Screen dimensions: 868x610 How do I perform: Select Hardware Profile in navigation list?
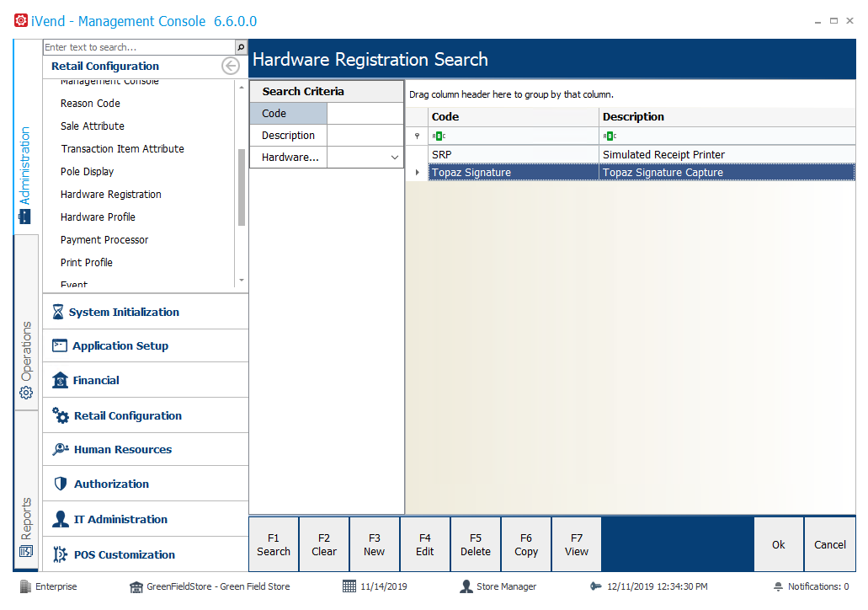tap(98, 217)
